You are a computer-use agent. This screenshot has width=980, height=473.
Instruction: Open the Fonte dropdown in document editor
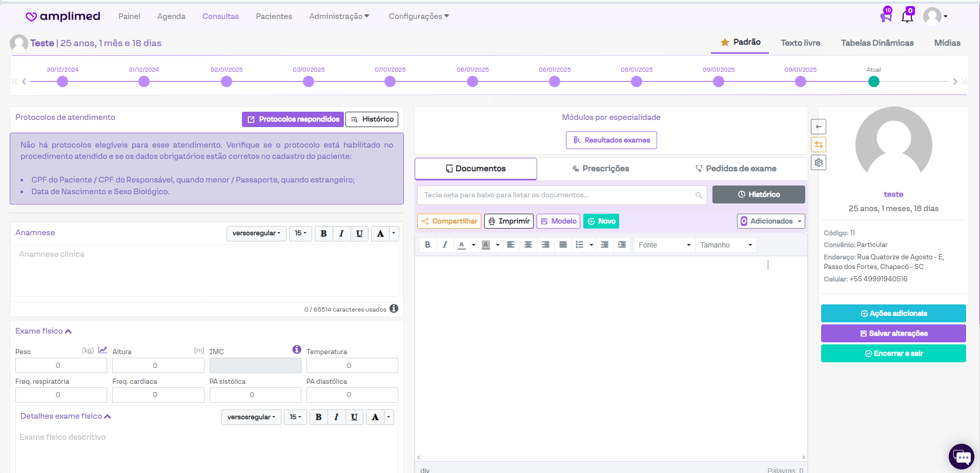click(664, 245)
